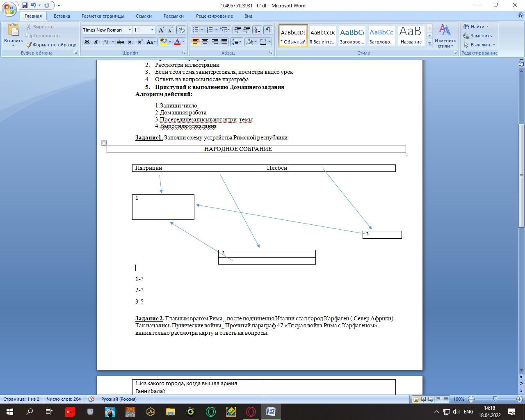
Task: Open the Start menu on the Windows taskbar
Action: pos(10,411)
